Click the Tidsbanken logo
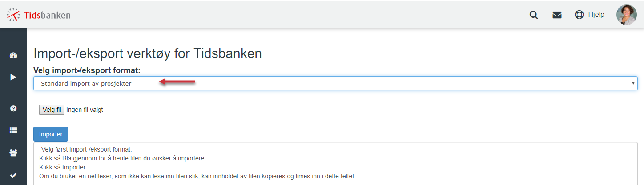 click(x=39, y=15)
